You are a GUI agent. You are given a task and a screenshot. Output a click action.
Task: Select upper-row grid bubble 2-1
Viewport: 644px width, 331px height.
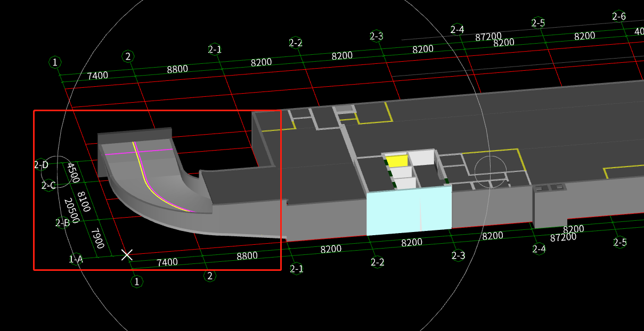[x=215, y=49]
